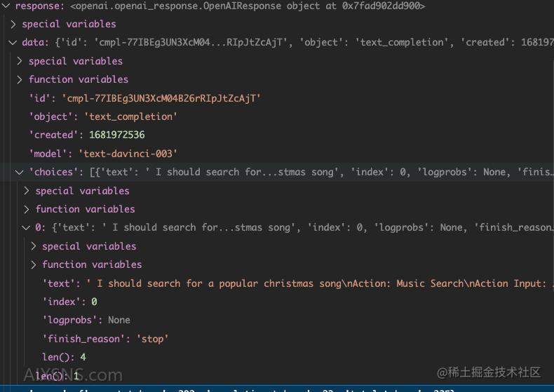
Task: Select the len(): 4 row
Action: (x=277, y=357)
